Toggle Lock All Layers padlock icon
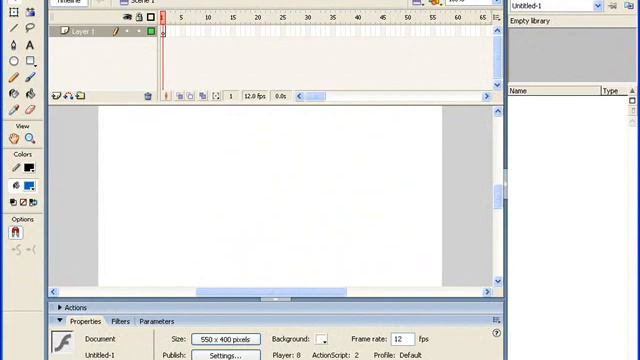640x360 pixels. click(x=139, y=17)
